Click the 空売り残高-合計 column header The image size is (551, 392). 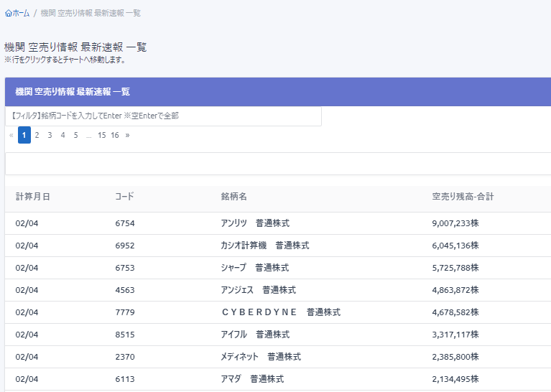click(x=463, y=197)
